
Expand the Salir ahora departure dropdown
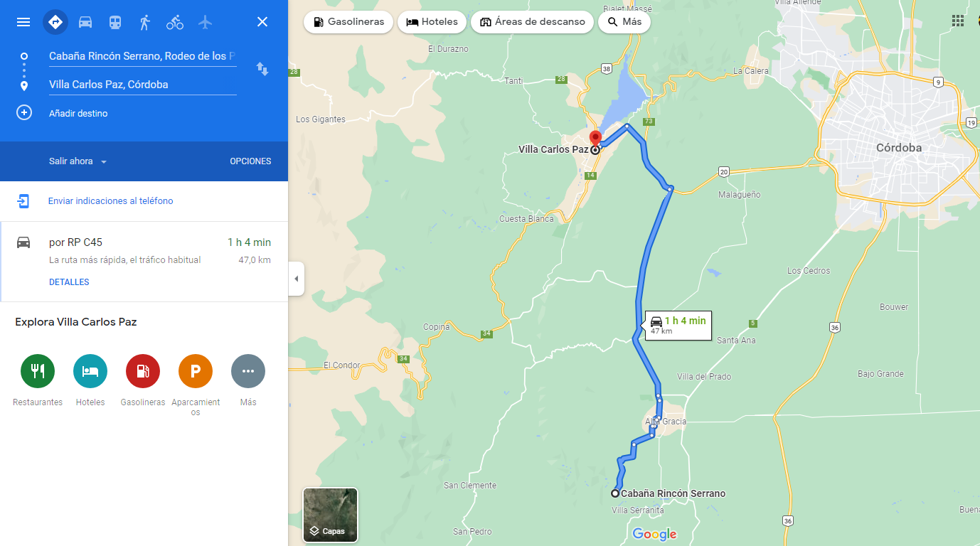tap(78, 161)
